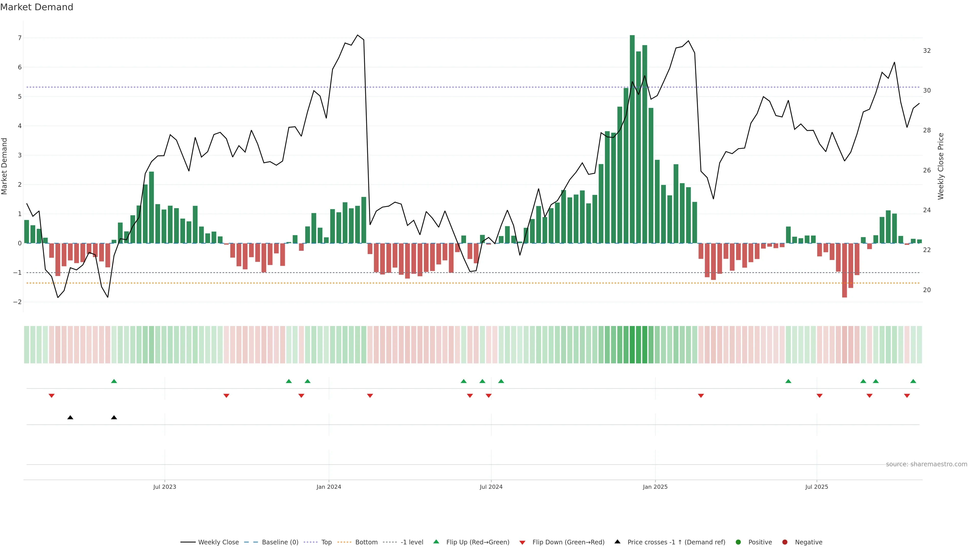
Task: Click the leftmost green flip-up triangle marker
Action: coord(114,381)
